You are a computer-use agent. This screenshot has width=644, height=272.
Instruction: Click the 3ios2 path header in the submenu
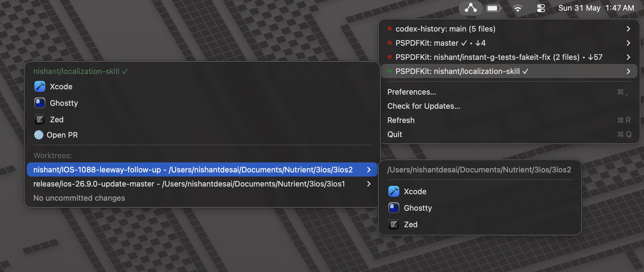pyautogui.click(x=479, y=170)
